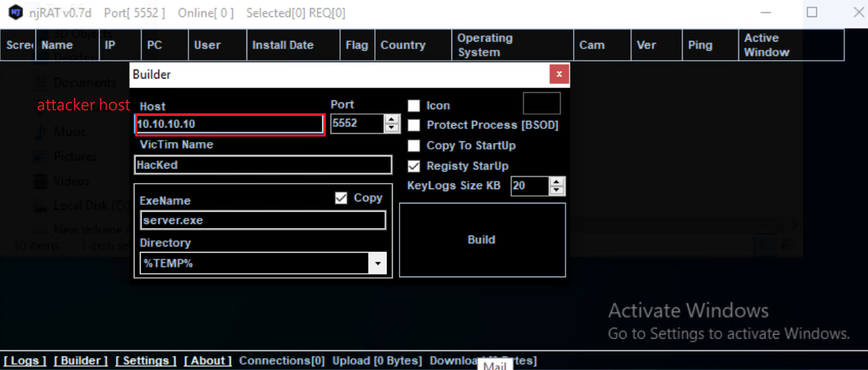The image size is (868, 370).
Task: Uncheck the Copy checkbox beside ExeName
Action: coord(341,198)
